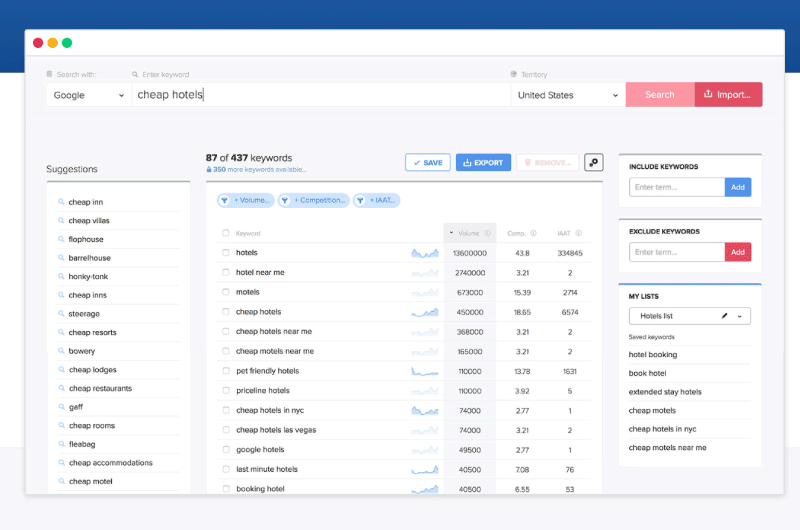Open saved keyword extended stay hotels
Image resolution: width=800 pixels, height=530 pixels.
[x=665, y=392]
